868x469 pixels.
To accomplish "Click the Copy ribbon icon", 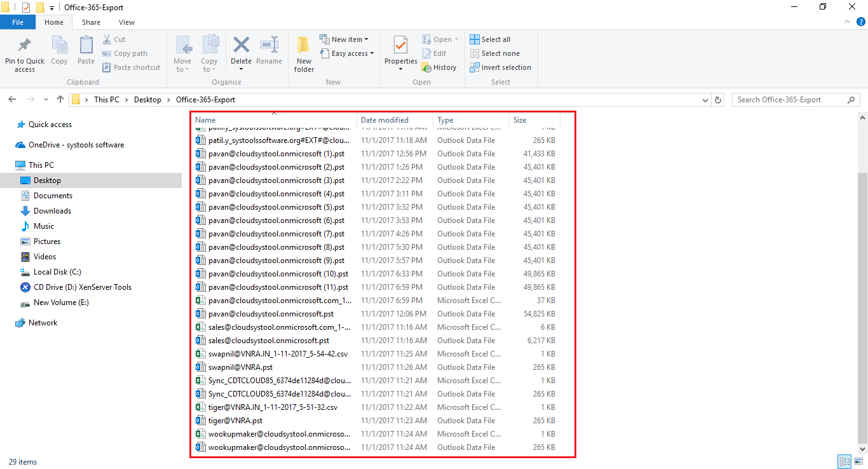I will (x=59, y=46).
